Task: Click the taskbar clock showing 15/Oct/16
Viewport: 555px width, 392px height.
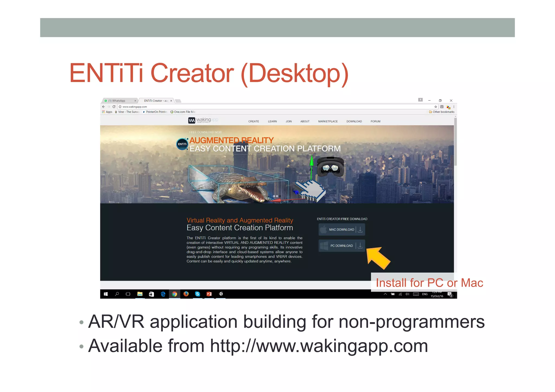Action: (x=437, y=294)
